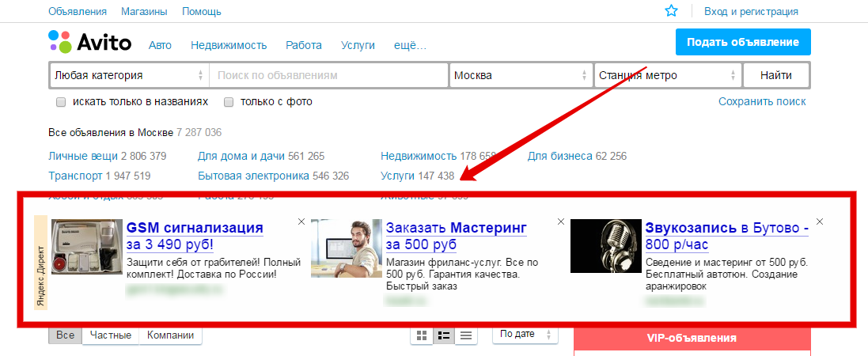Close the Звукозапись в Бутово ad
868x356 pixels.
(820, 222)
